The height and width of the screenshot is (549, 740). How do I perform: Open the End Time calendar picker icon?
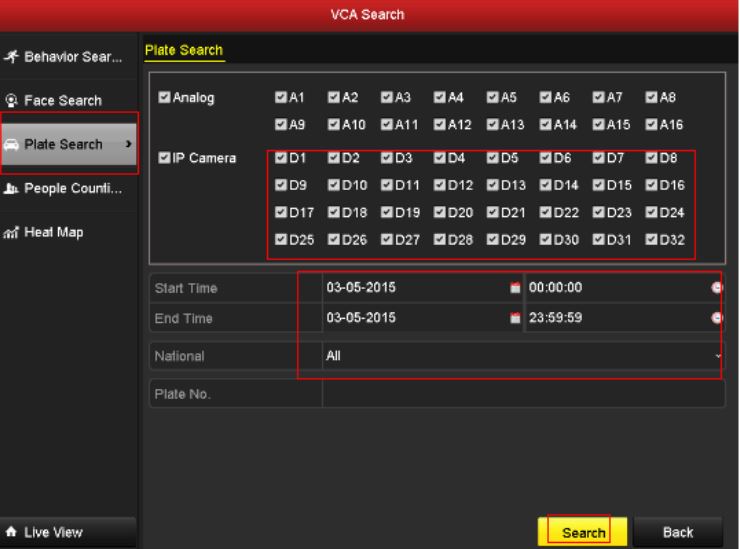coord(515,318)
